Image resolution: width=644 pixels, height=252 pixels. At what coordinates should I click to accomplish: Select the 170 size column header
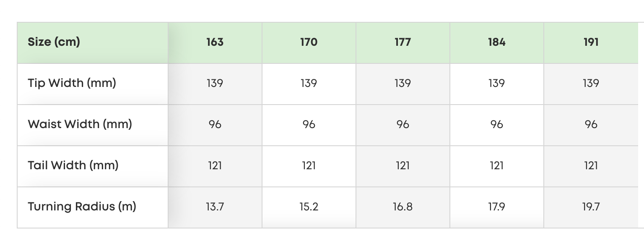[309, 43]
